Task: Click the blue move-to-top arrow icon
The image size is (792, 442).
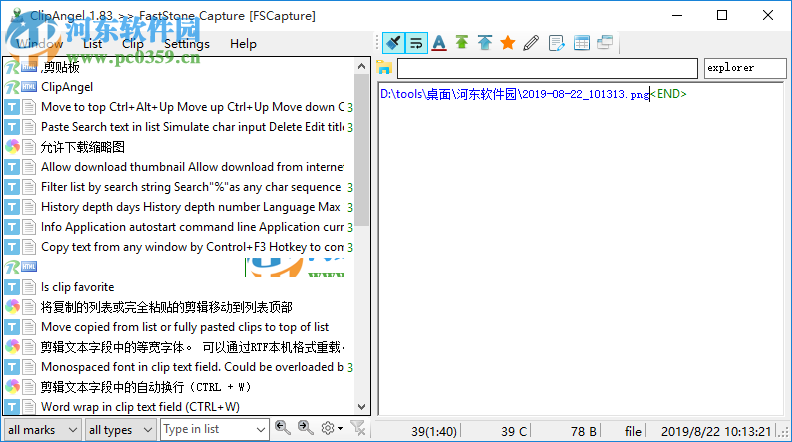Action: pyautogui.click(x=485, y=43)
